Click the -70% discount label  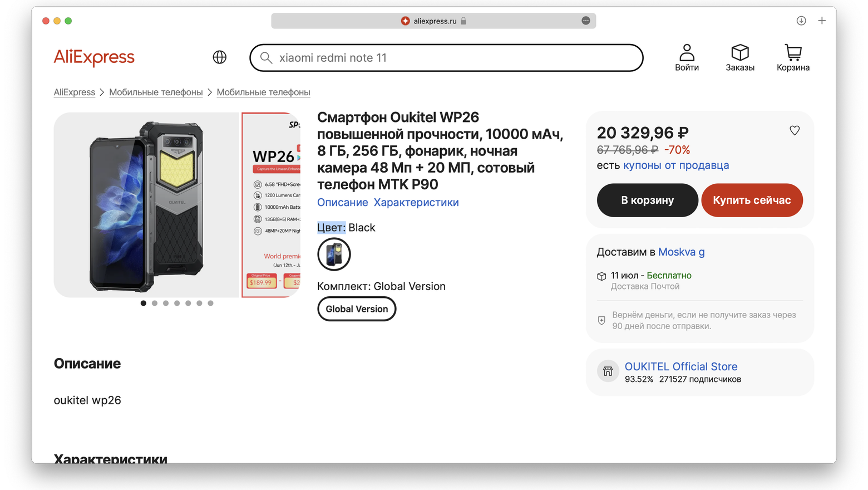click(677, 150)
